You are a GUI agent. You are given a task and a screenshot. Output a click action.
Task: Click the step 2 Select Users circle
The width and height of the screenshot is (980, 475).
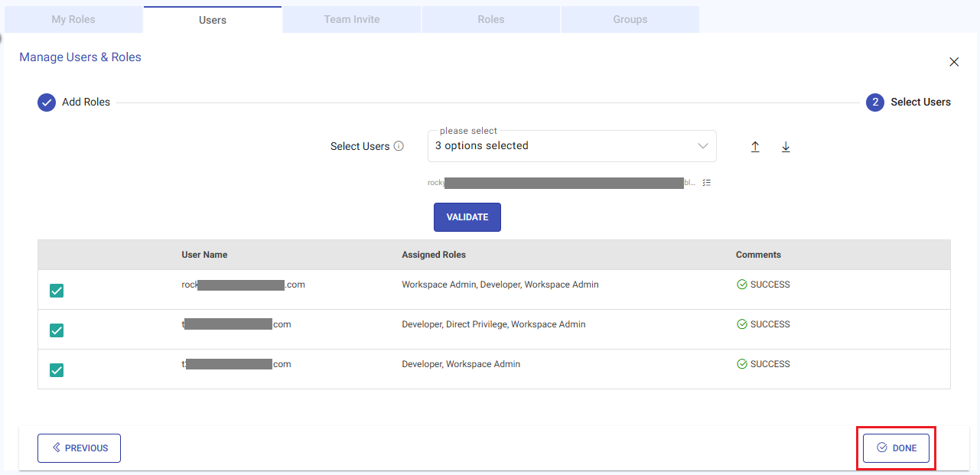tap(875, 102)
